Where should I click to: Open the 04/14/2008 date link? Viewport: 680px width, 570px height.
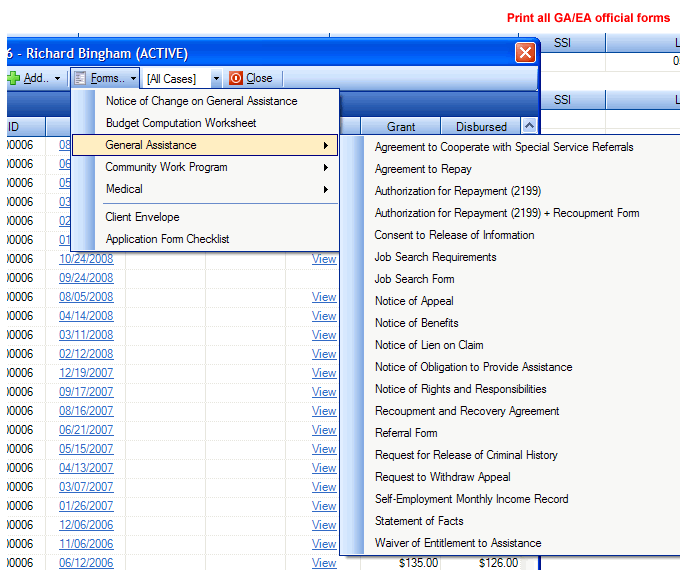86,316
